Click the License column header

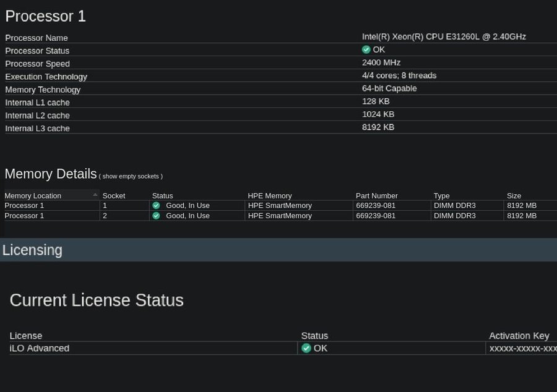pos(26,336)
